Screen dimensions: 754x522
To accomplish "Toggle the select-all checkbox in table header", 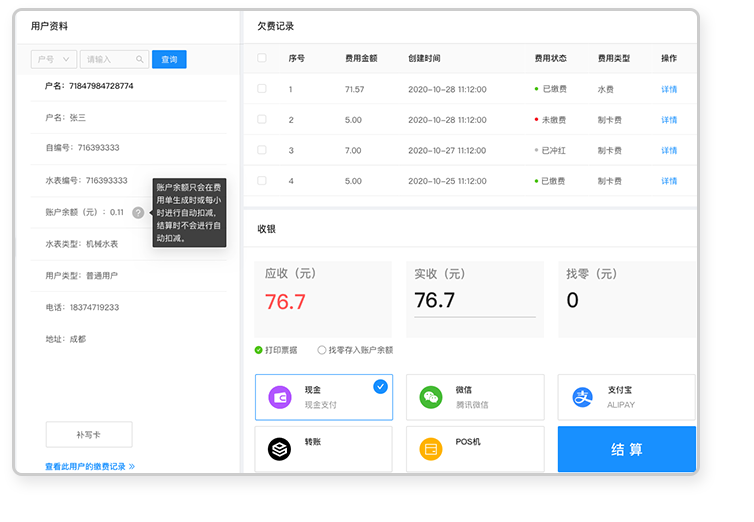I will tap(262, 58).
